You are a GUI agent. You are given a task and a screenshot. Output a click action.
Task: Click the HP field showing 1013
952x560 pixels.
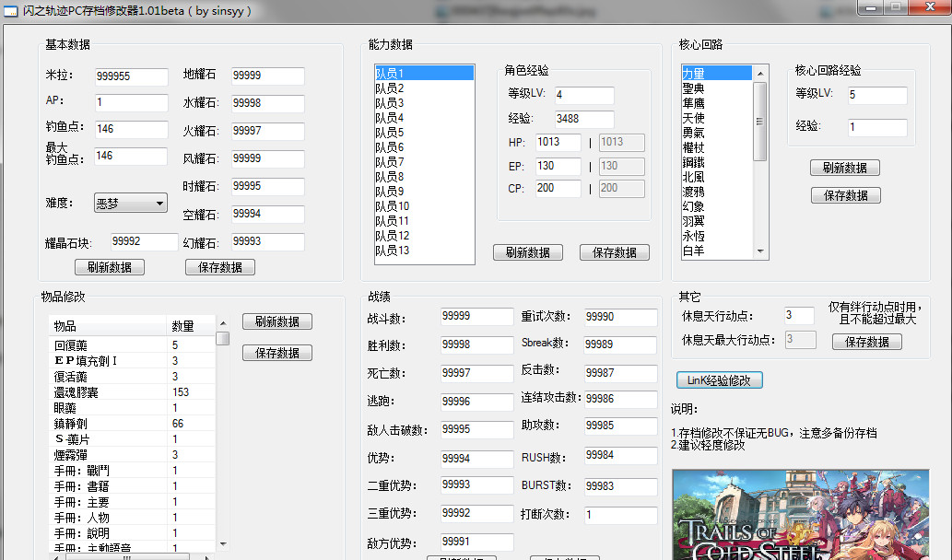point(558,143)
